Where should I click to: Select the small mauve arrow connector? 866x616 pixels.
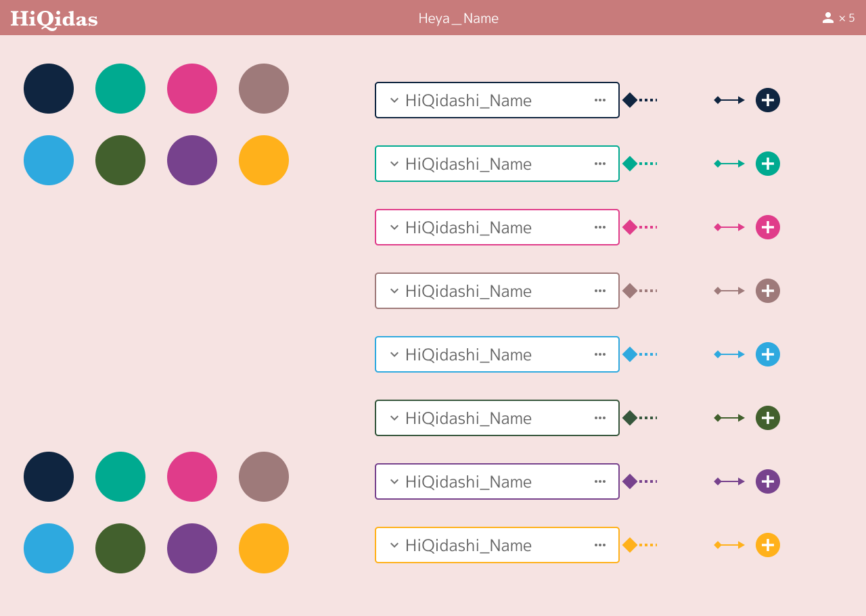pos(729,291)
